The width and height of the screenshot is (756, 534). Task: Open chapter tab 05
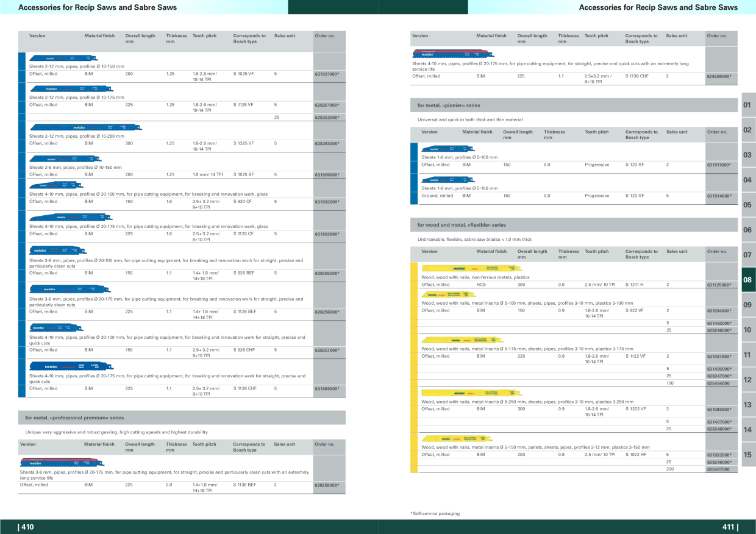[x=747, y=205]
